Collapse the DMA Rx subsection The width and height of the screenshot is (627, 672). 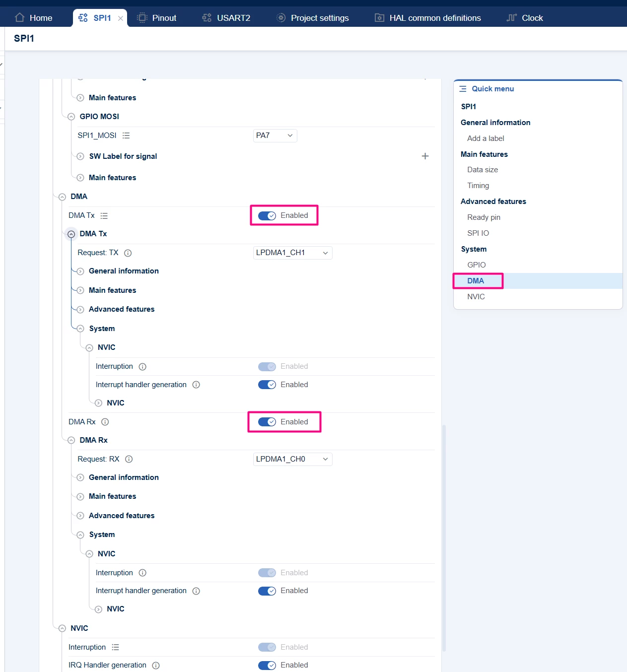71,440
